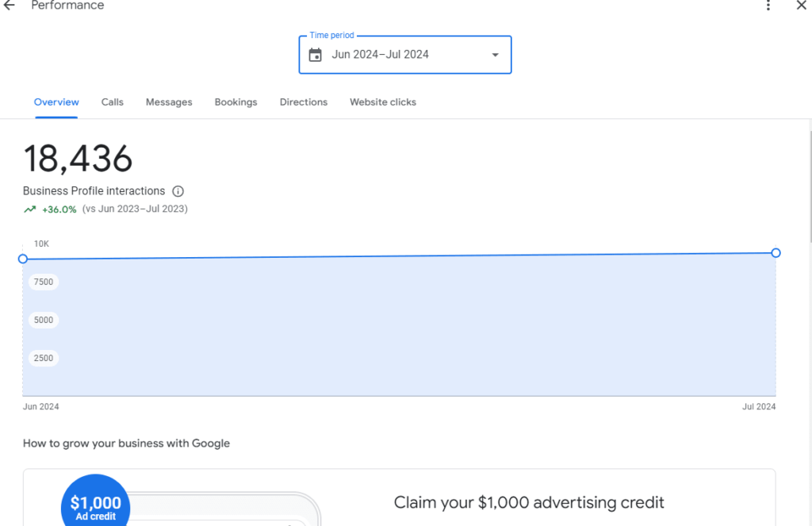Click the 7500 y-axis label pill
812x526 pixels.
click(44, 282)
